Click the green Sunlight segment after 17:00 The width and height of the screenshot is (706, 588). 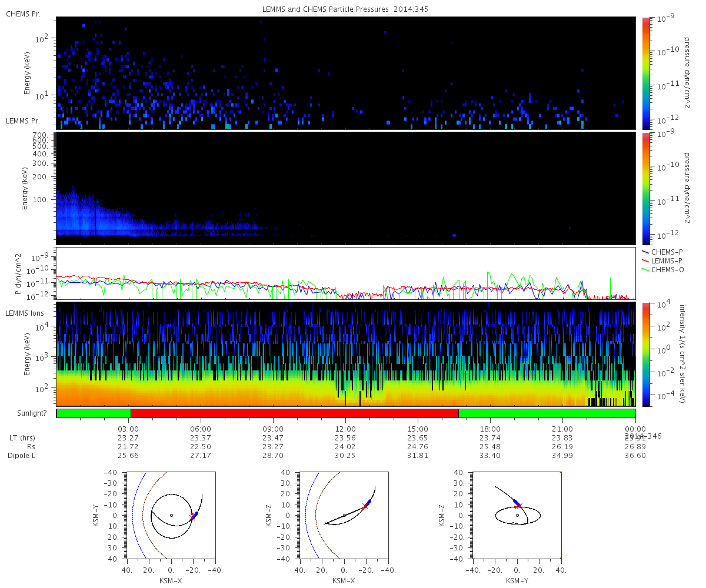(547, 413)
